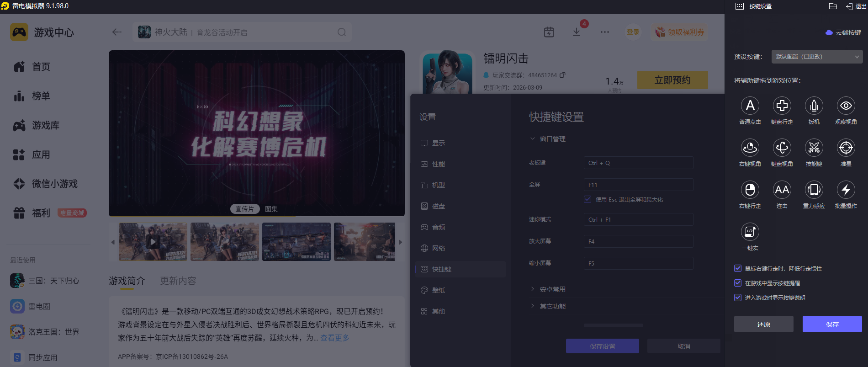The height and width of the screenshot is (367, 868).
Task: Toggle 使用 Esc 退出全屏和最大化 checkbox
Action: tap(587, 199)
